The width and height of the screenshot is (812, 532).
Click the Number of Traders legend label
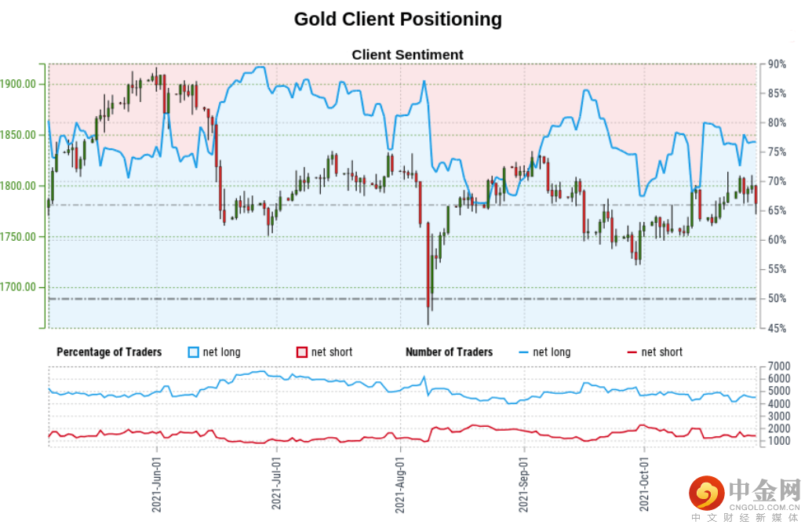tap(449, 352)
